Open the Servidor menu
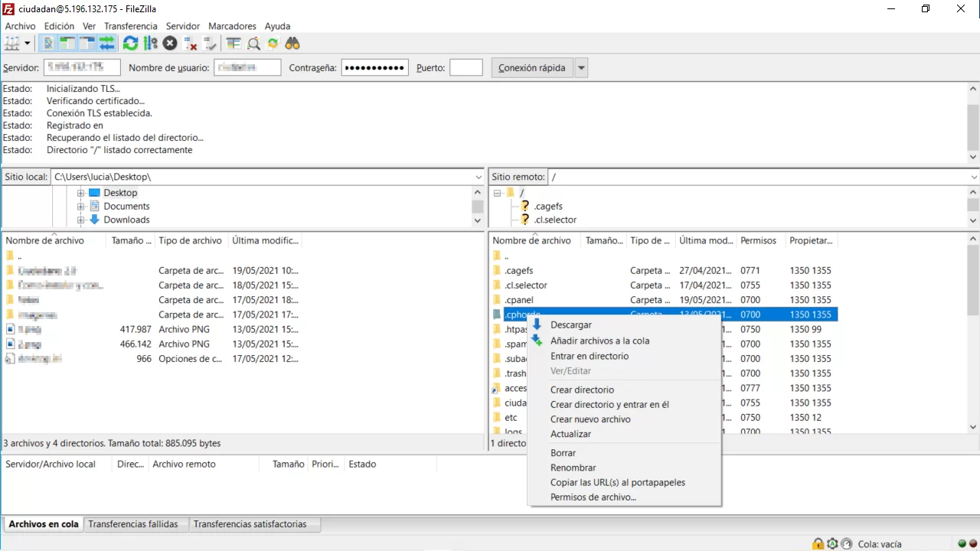This screenshot has height=551, width=980. tap(183, 26)
